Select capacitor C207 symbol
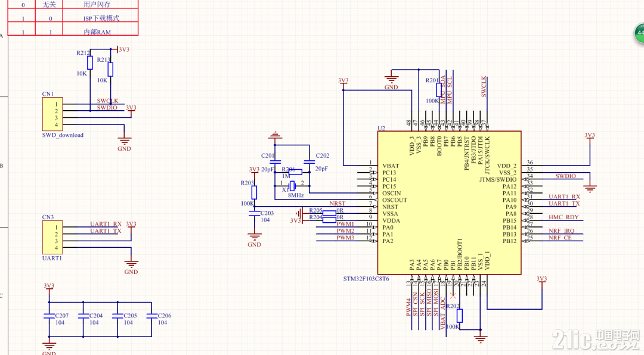644x355 pixels. (49, 316)
